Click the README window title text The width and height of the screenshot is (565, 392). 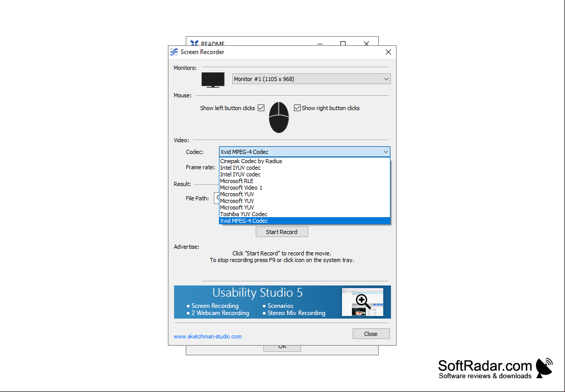(x=213, y=43)
